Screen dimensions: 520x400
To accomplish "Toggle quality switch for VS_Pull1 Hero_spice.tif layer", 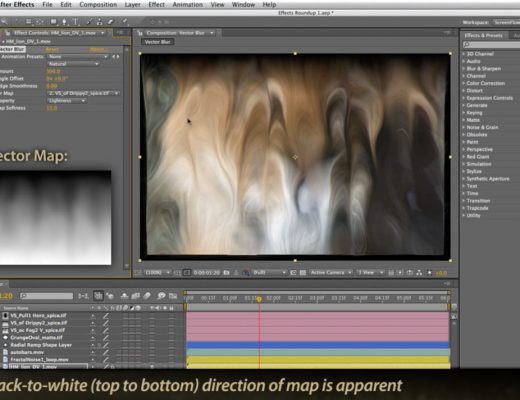I will [105, 315].
